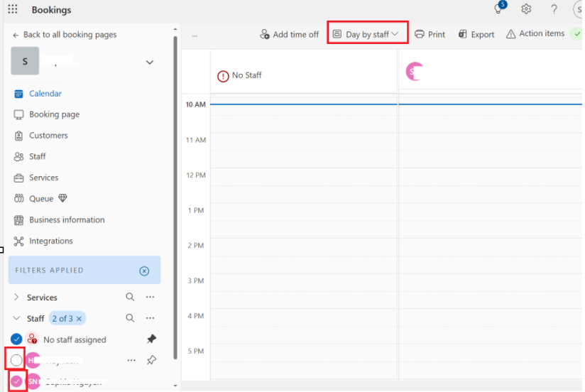Open the Day by staff view dropdown

point(367,34)
